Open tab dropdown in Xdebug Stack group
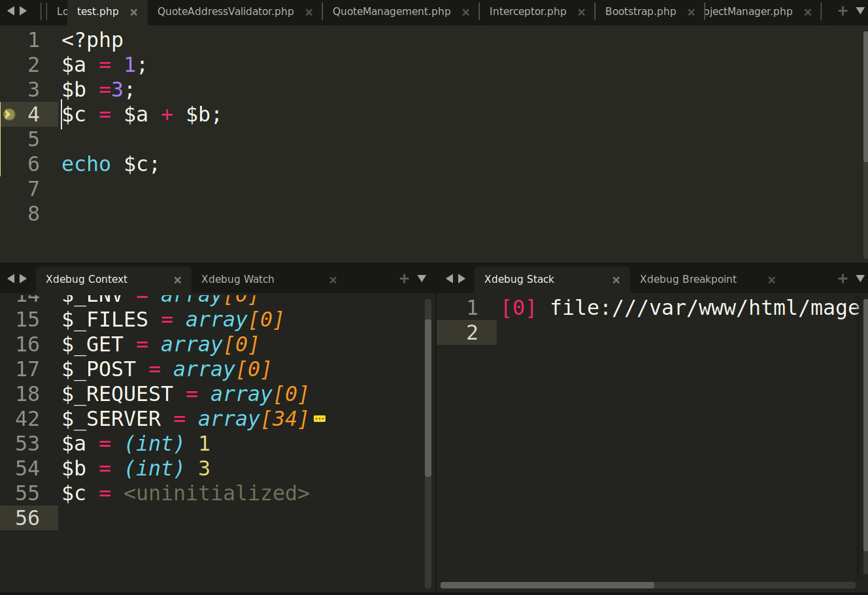 [860, 279]
